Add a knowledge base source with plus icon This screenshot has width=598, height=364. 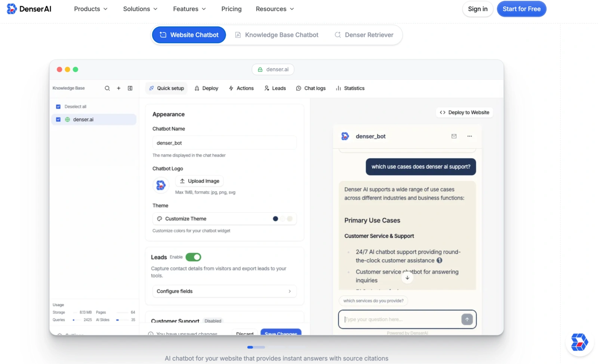point(118,88)
